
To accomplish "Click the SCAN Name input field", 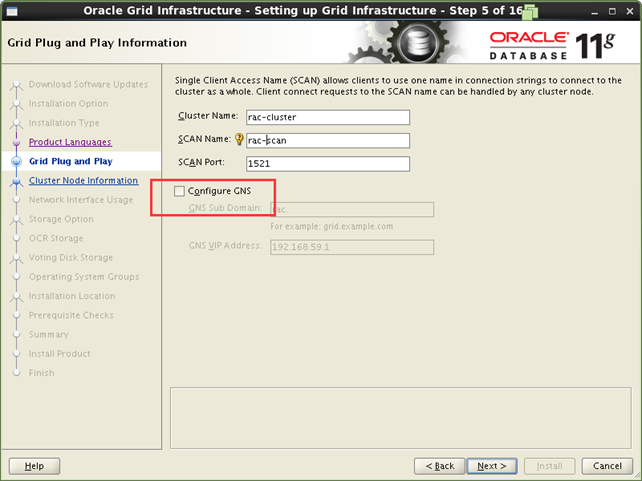I will coord(328,140).
